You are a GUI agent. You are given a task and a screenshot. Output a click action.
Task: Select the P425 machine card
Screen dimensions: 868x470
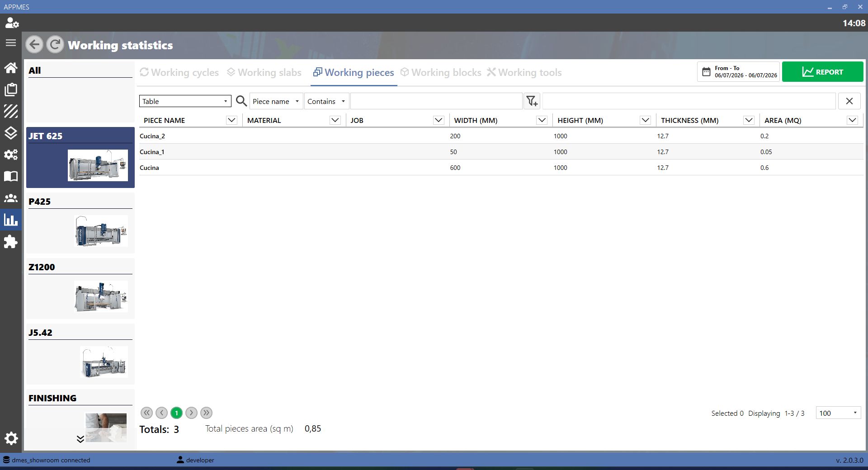[x=80, y=223]
